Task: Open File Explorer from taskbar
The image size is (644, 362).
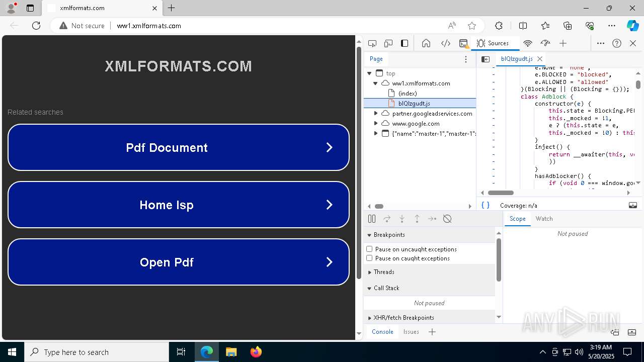Action: click(231, 352)
